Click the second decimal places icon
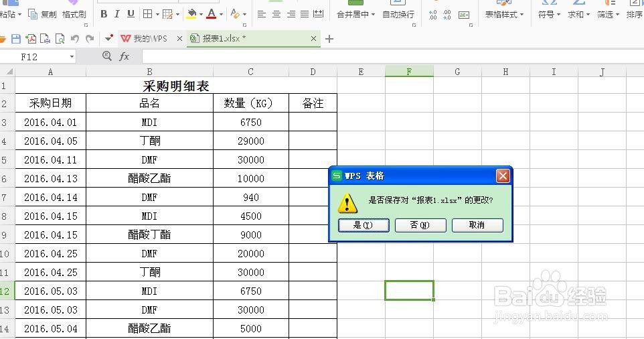The width and height of the screenshot is (644, 339). pos(447,15)
